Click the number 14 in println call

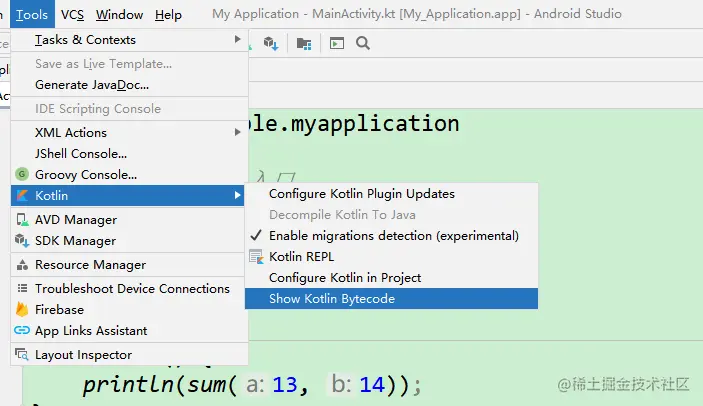pos(372,385)
